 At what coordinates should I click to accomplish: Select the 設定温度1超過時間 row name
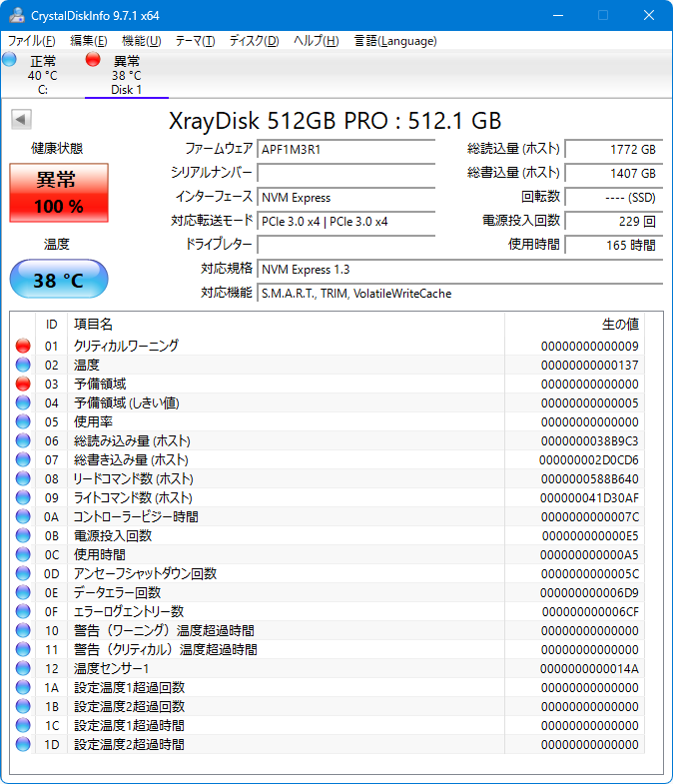[x=130, y=725]
